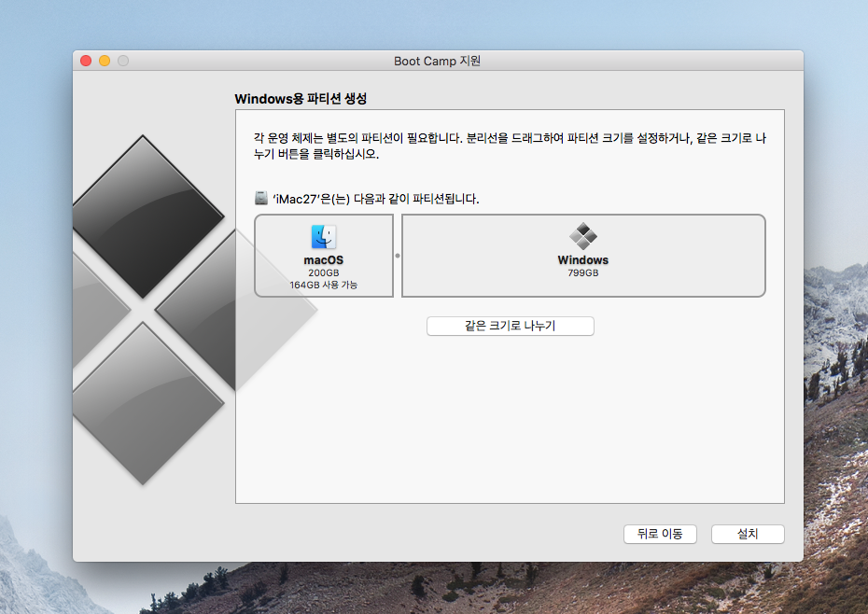
Task: Click the 'Windows' partition name label
Action: pos(583,259)
